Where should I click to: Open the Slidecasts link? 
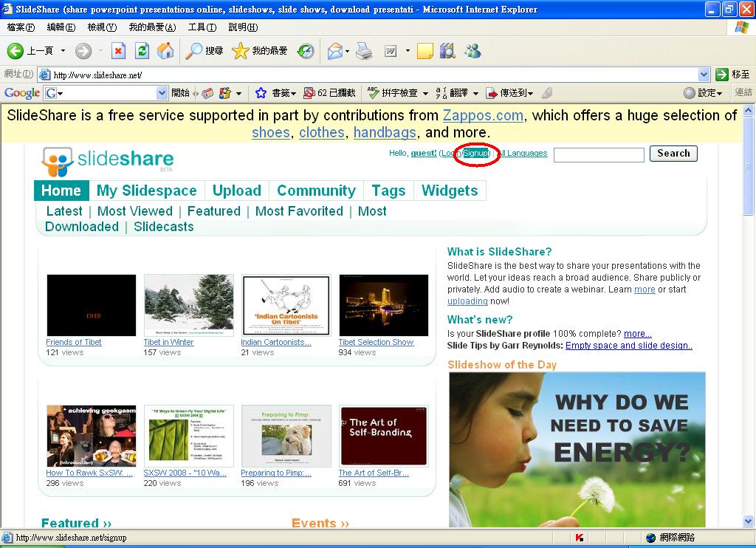pyautogui.click(x=163, y=227)
